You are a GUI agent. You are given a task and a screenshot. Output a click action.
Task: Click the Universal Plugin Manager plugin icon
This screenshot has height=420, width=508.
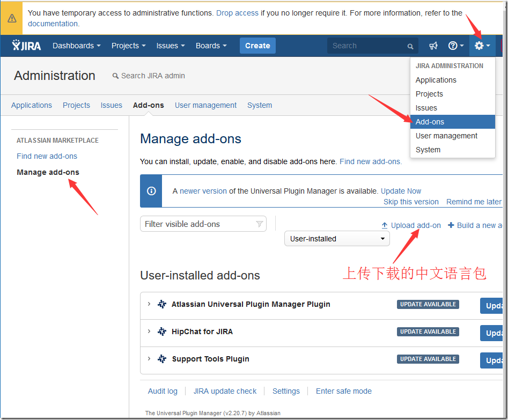[162, 304]
